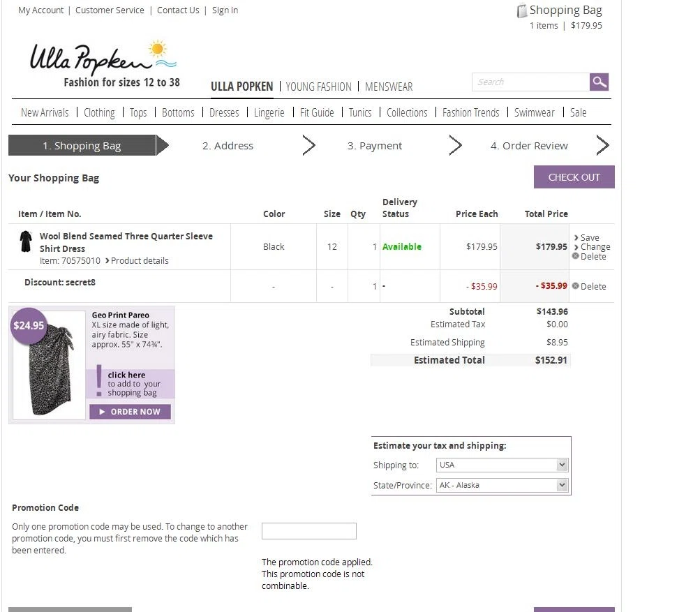Save the dress item for later
Viewport: 700px width, 612px height.
coord(589,237)
